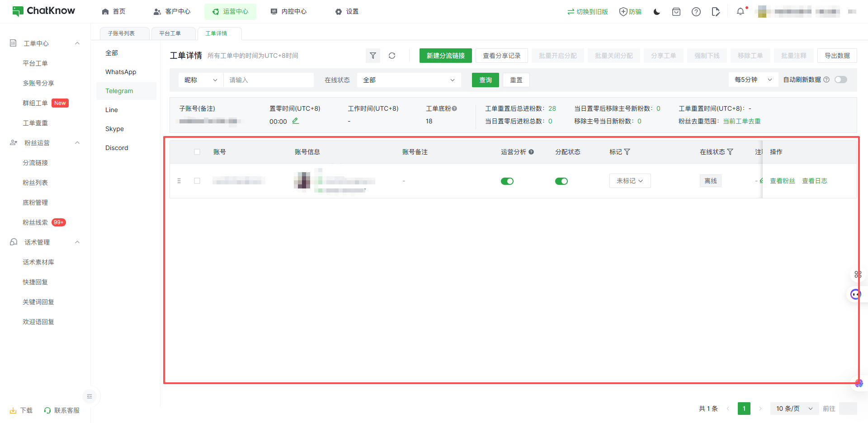868x423 pixels.
Task: Open the 10 条/页 page size dropdown
Action: (x=794, y=409)
